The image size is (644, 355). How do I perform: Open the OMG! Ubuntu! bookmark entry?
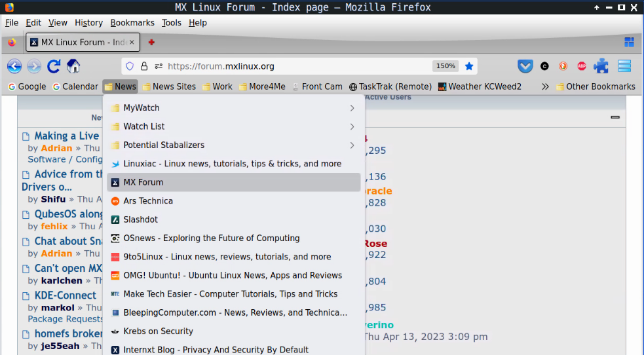coord(234,275)
